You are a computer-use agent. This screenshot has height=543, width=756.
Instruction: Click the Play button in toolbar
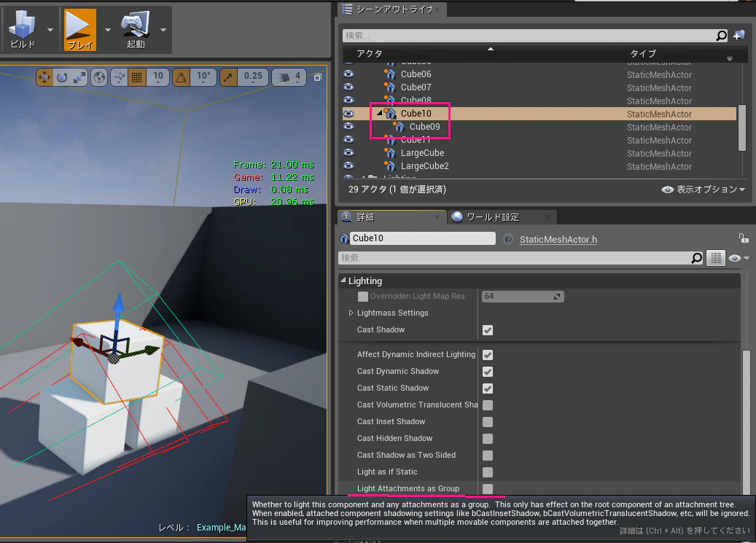[x=80, y=29]
